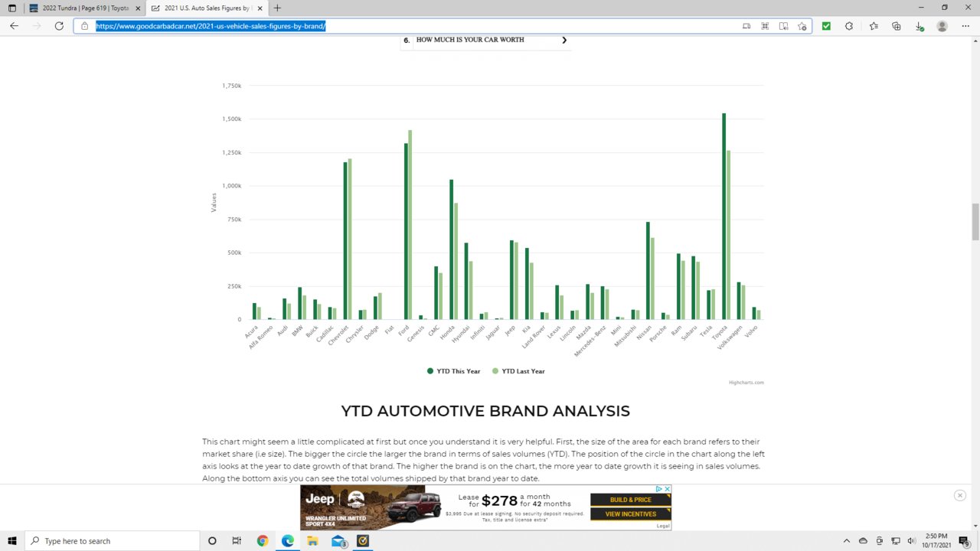The height and width of the screenshot is (551, 980).
Task: Click the site lock icon in address bar
Action: 85,26
